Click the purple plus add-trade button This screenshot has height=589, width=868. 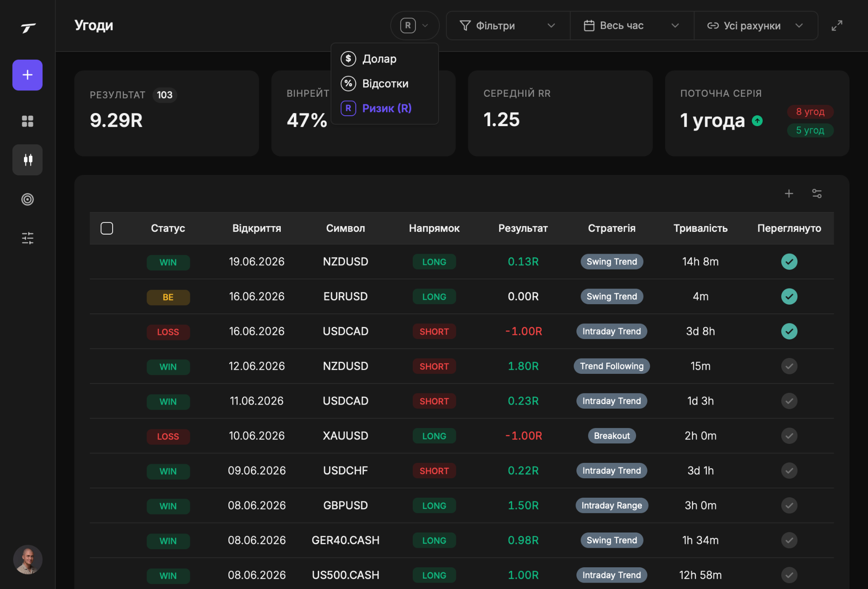(28, 75)
